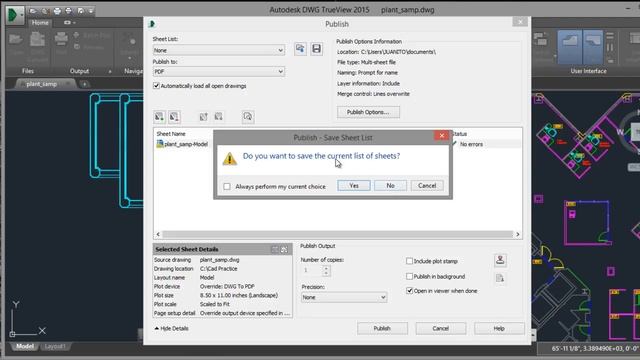This screenshot has width=640, height=360.
Task: Click the sheet list horizontal scrollbar
Action: [338, 234]
